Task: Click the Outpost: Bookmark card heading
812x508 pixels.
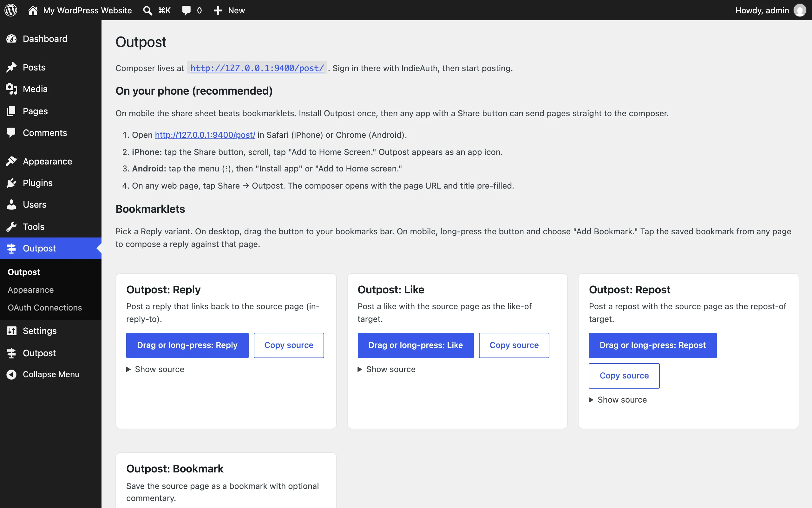Action: click(x=175, y=469)
